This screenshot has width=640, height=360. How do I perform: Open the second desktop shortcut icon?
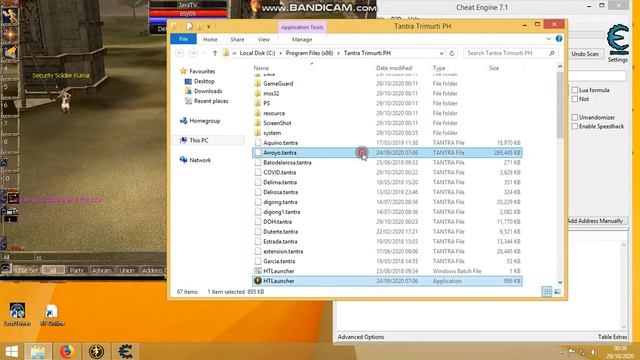(52, 312)
